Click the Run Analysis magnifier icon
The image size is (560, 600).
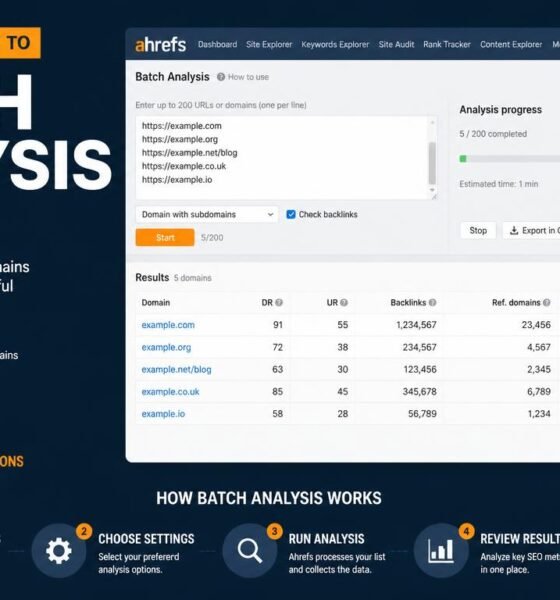click(250, 551)
